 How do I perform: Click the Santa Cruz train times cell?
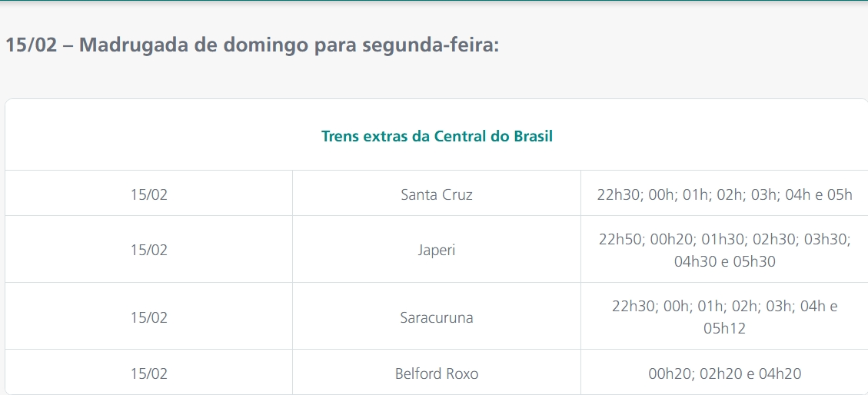pyautogui.click(x=724, y=194)
